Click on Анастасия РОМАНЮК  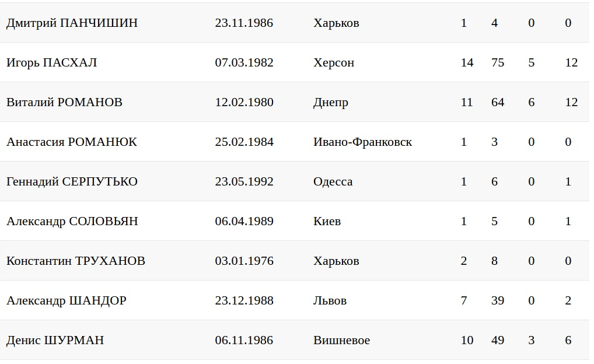tap(72, 142)
